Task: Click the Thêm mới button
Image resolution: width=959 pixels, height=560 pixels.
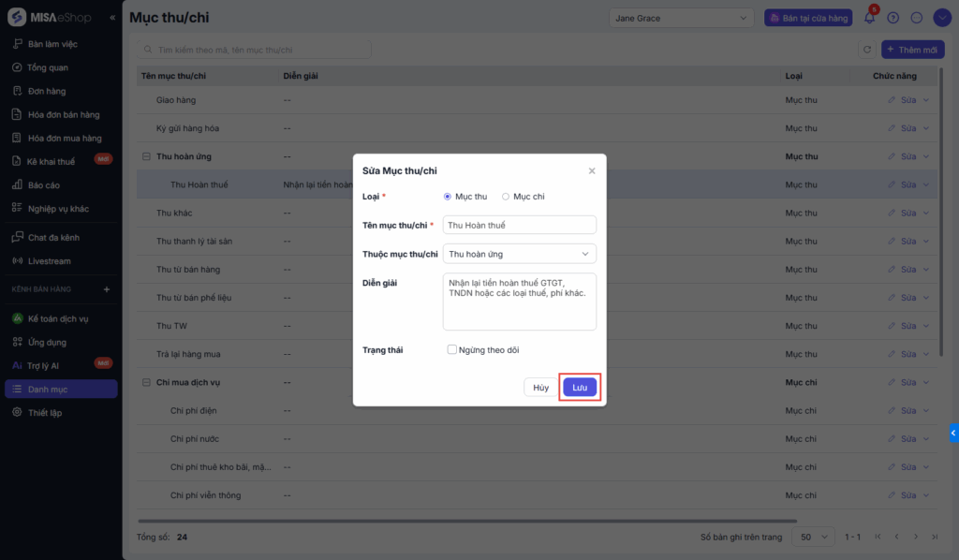Action: (912, 50)
